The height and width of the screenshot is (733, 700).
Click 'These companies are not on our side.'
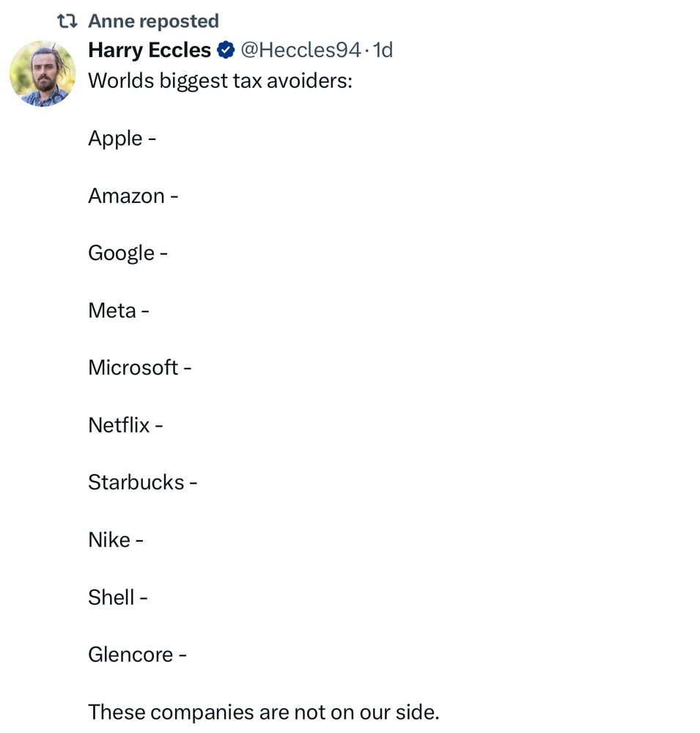(x=263, y=712)
